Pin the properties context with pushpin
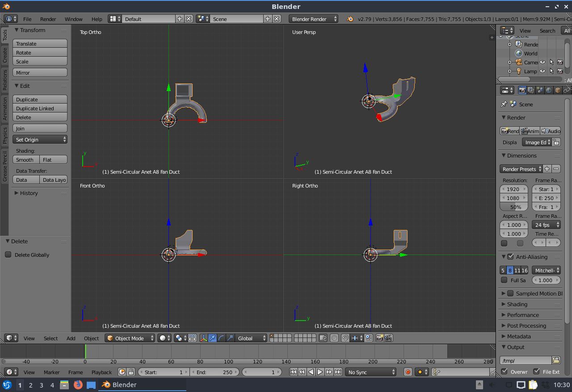 tap(504, 104)
